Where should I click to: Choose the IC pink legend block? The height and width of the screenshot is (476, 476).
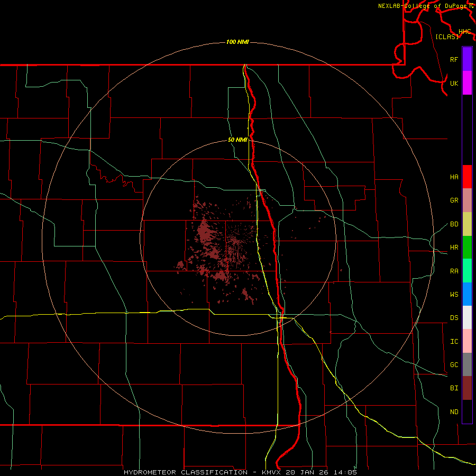click(x=467, y=341)
